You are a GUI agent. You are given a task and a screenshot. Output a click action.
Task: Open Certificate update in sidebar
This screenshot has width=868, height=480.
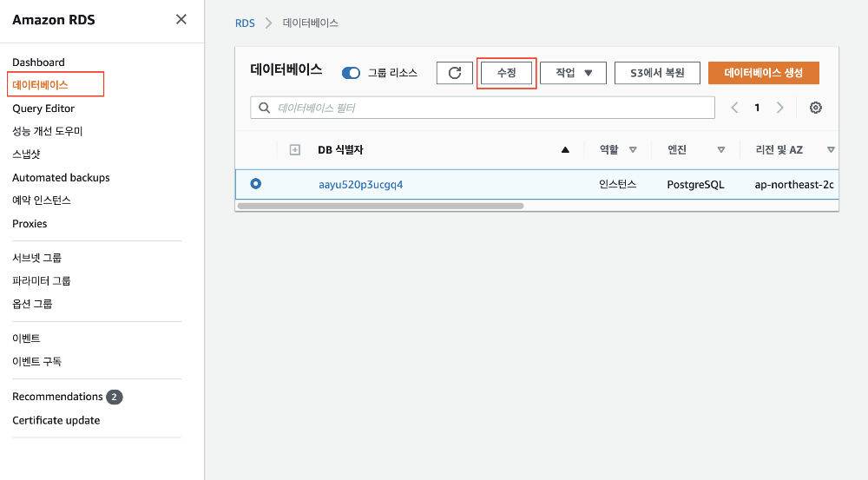[56, 420]
